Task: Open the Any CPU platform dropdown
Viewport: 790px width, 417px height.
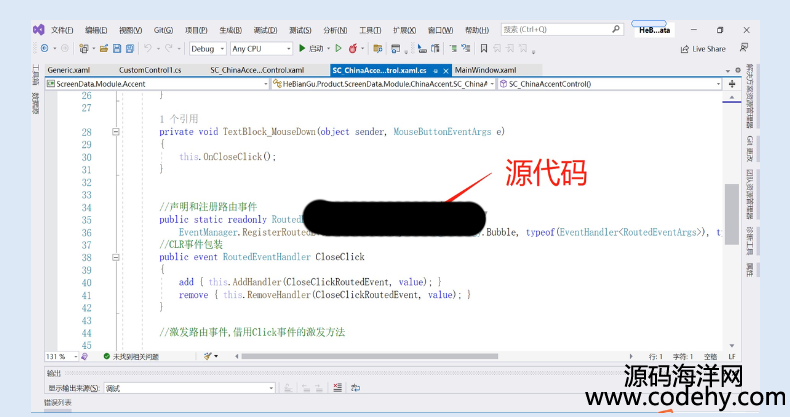Action: click(x=261, y=49)
